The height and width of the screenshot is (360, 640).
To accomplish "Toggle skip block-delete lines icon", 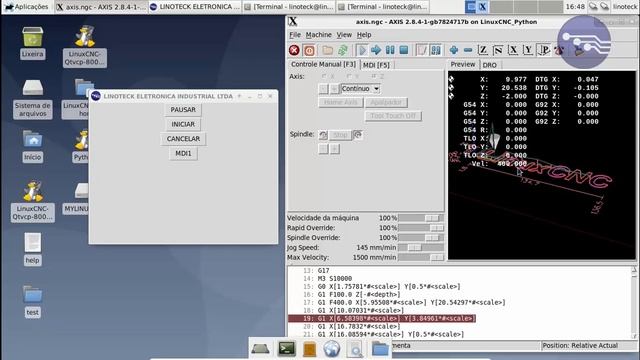I will tap(422, 50).
